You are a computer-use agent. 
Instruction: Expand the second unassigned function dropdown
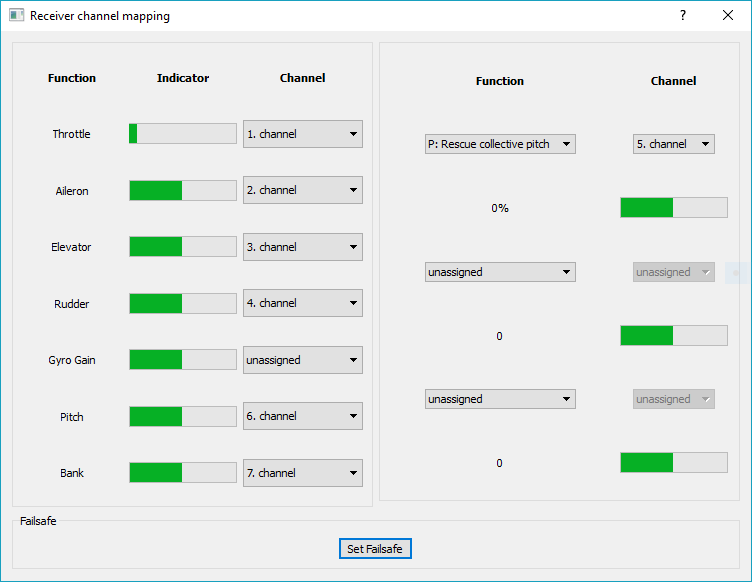coord(500,272)
